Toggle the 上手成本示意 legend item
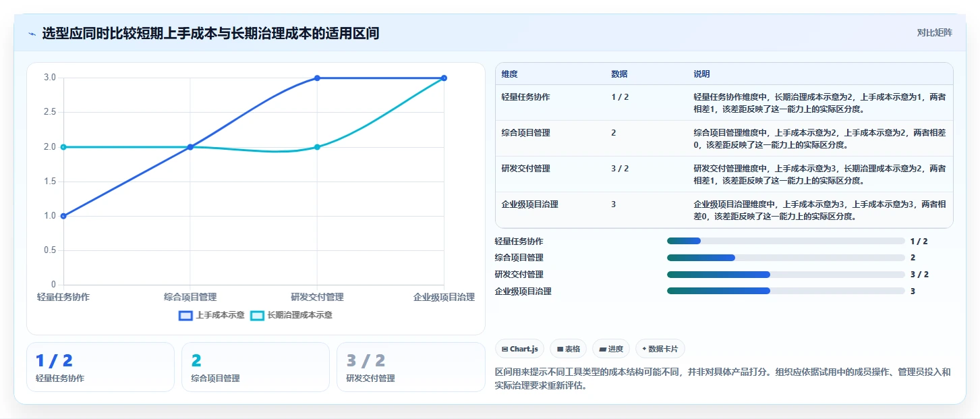The width and height of the screenshot is (980, 419). (212, 315)
